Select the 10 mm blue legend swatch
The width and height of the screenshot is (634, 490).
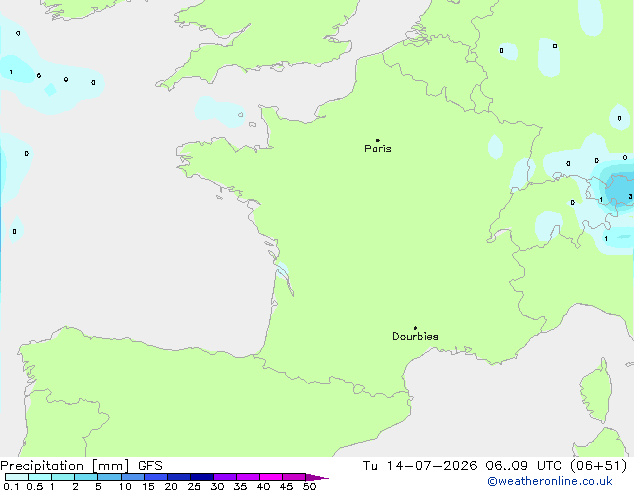point(133,477)
